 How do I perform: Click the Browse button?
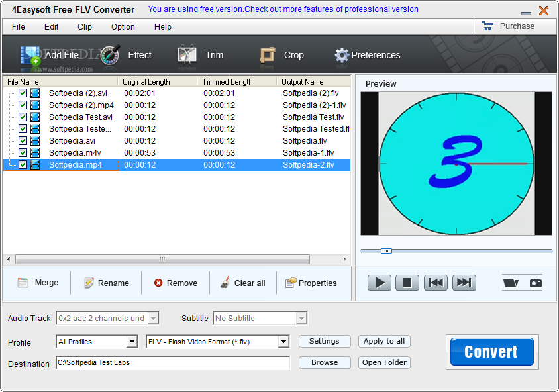pos(325,362)
